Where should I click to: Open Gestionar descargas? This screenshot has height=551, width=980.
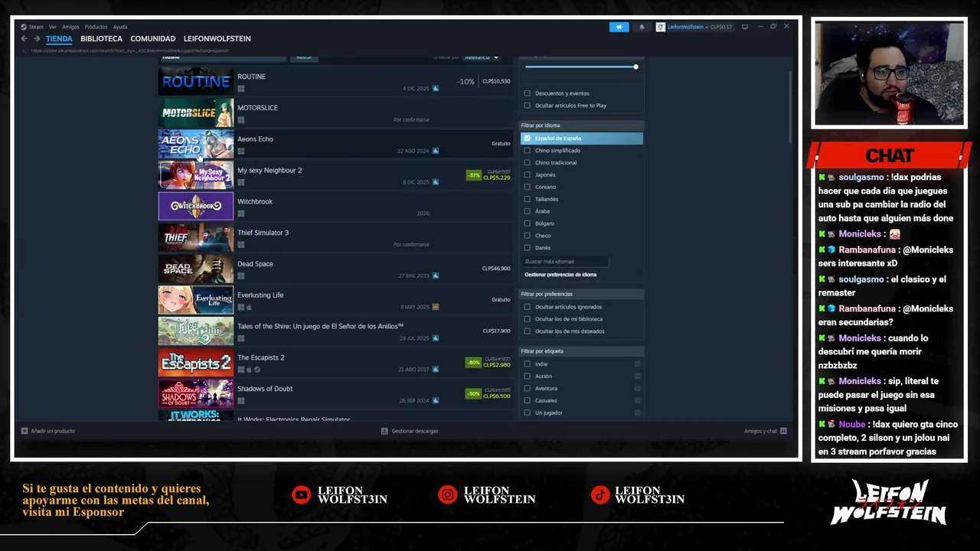[x=414, y=431]
